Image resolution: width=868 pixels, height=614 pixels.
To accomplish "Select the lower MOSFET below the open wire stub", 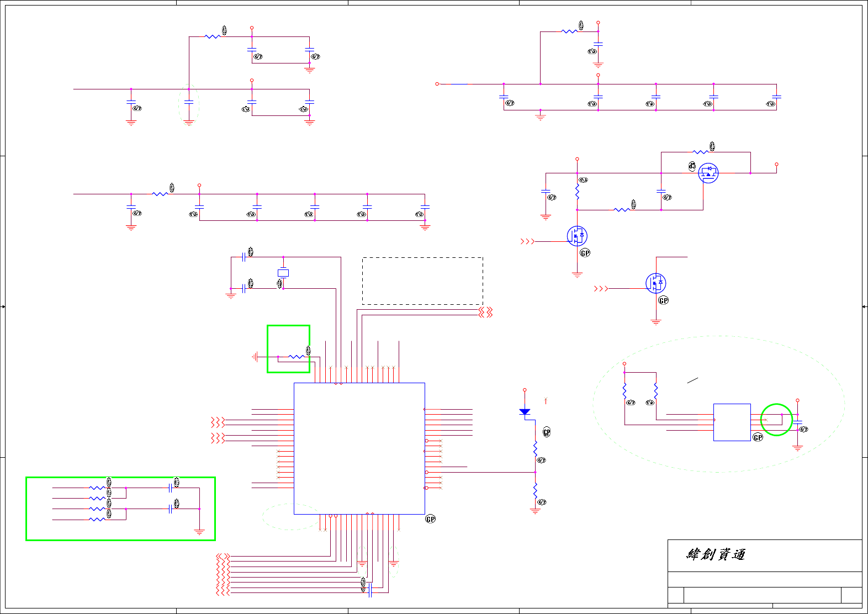I will tap(656, 284).
